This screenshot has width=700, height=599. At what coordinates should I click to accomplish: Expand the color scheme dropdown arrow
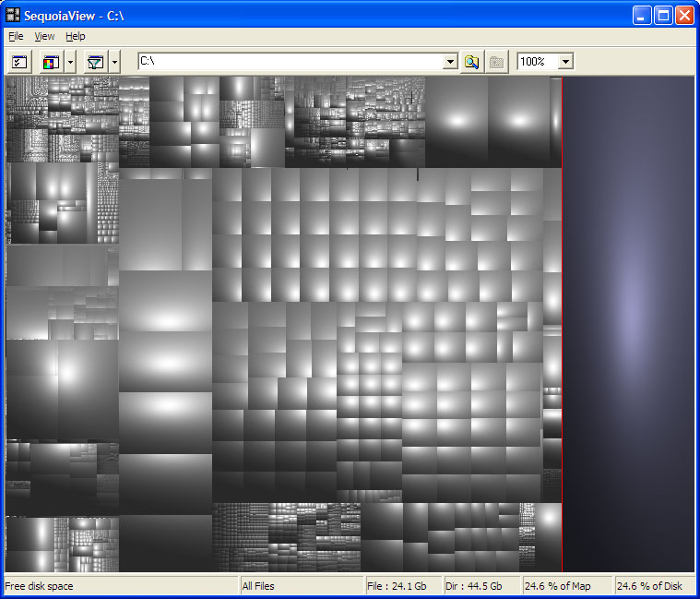pyautogui.click(x=70, y=62)
